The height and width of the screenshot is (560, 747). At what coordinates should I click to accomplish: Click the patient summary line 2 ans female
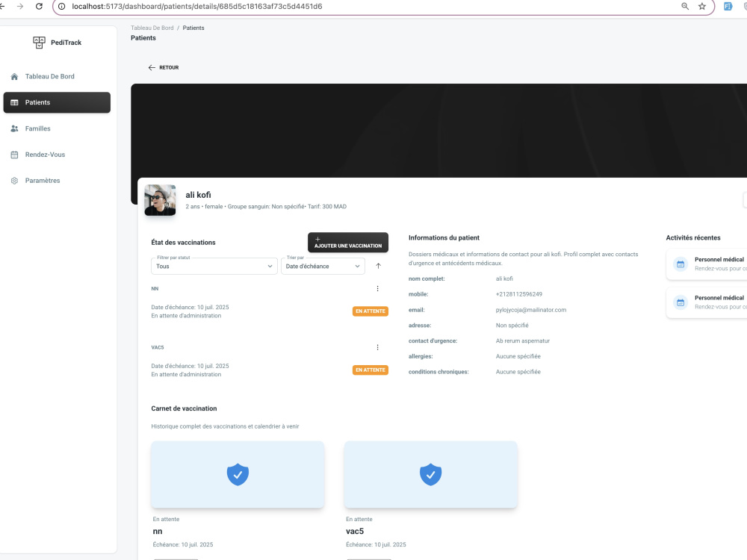[x=266, y=207]
